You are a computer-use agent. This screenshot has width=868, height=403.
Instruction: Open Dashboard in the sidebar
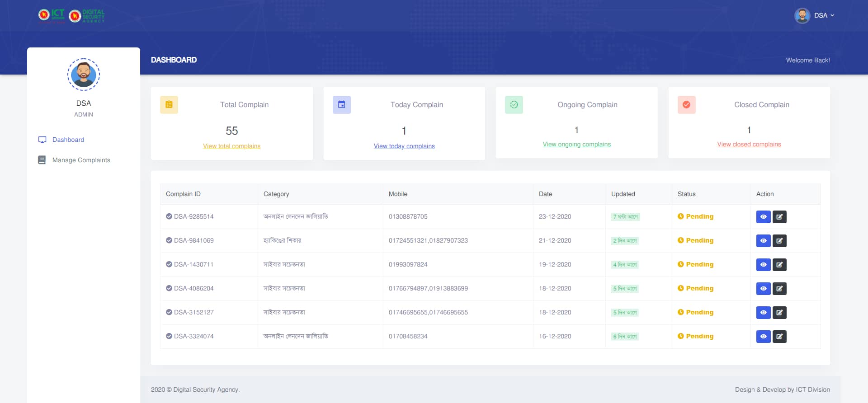pos(68,140)
